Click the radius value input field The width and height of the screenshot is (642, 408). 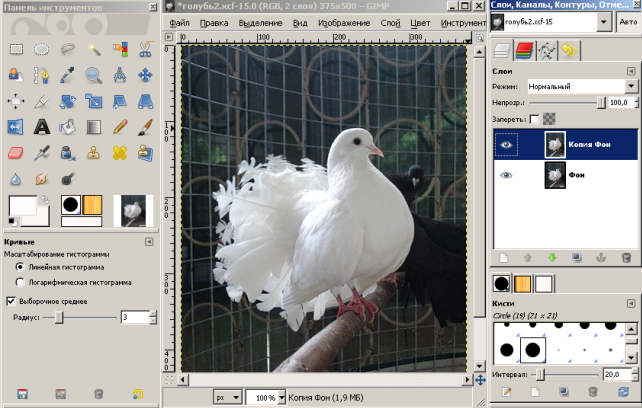tap(136, 317)
